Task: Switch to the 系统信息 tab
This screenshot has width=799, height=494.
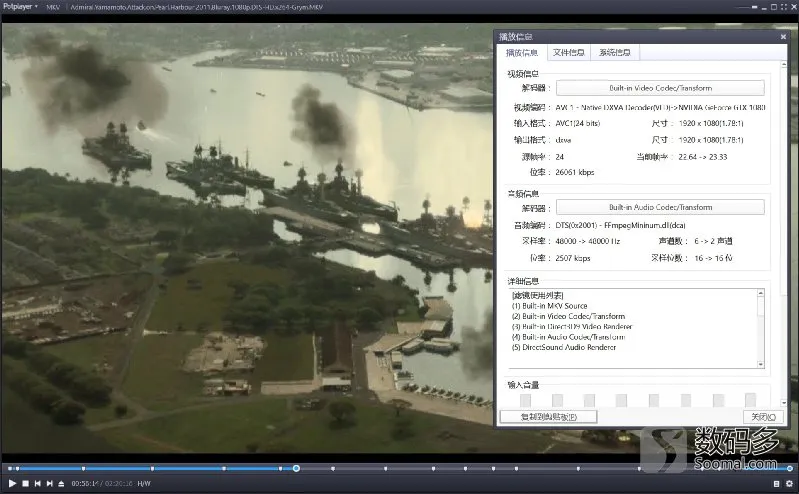Action: (x=615, y=53)
